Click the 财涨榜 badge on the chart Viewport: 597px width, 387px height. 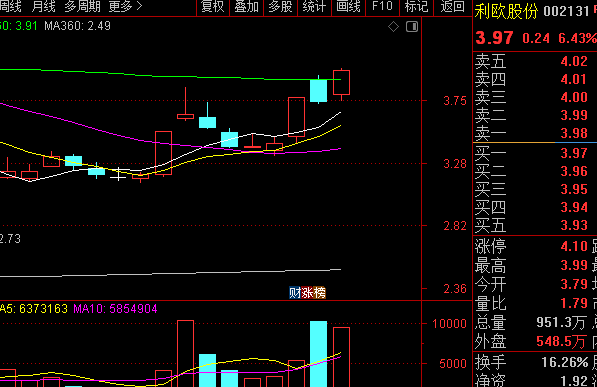307,293
